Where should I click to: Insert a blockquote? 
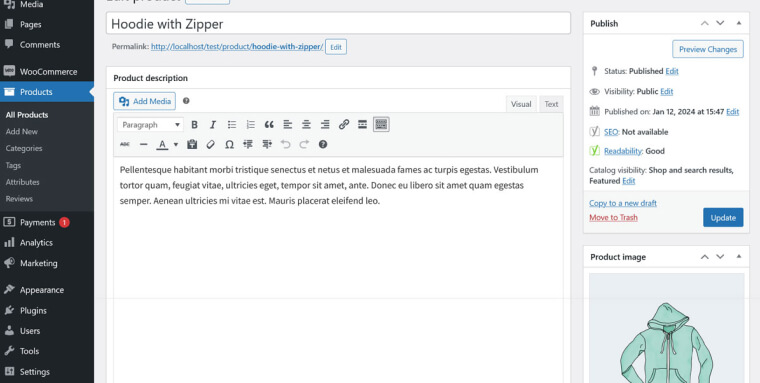[269, 125]
